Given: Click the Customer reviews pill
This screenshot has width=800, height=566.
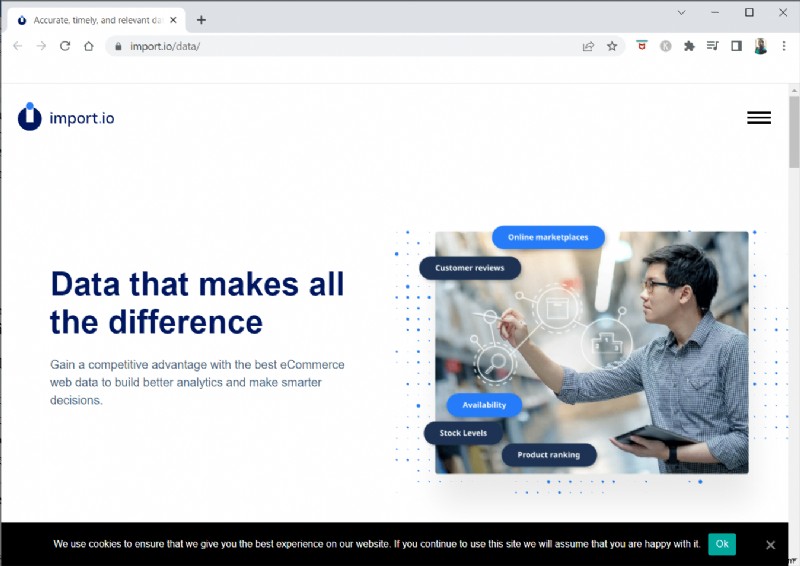Looking at the screenshot, I should point(470,268).
